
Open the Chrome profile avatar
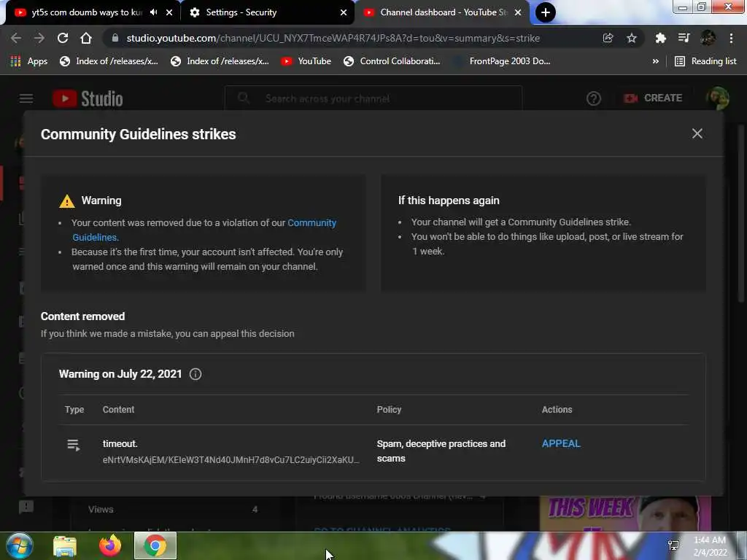pos(708,38)
